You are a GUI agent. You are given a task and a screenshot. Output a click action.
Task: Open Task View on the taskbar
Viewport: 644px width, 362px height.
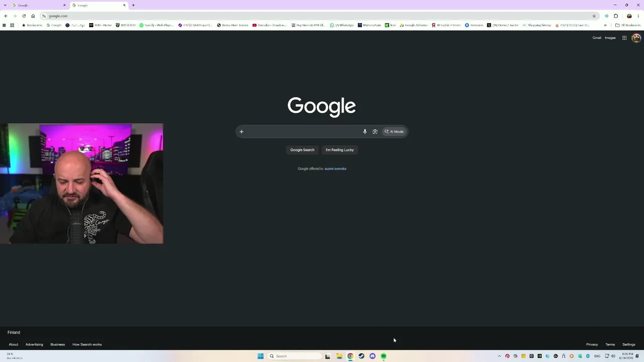coord(328,356)
